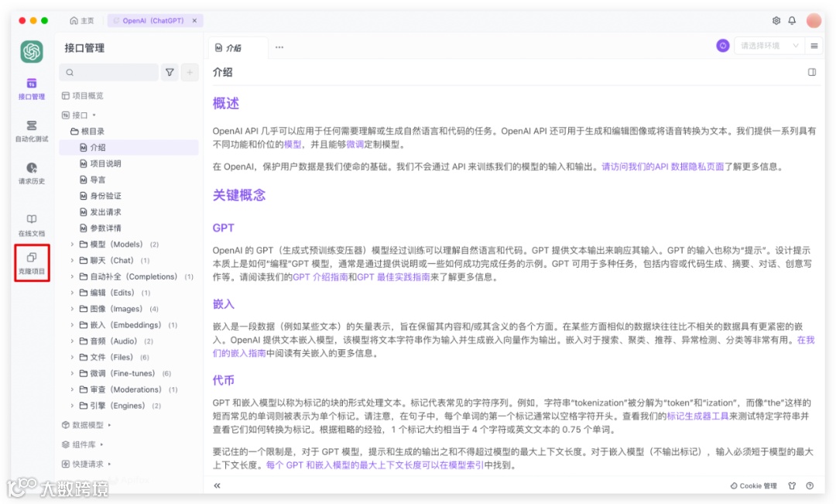The image size is (836, 504).
Task: Expand the 审查 (Moderations) folder
Action: click(72, 389)
